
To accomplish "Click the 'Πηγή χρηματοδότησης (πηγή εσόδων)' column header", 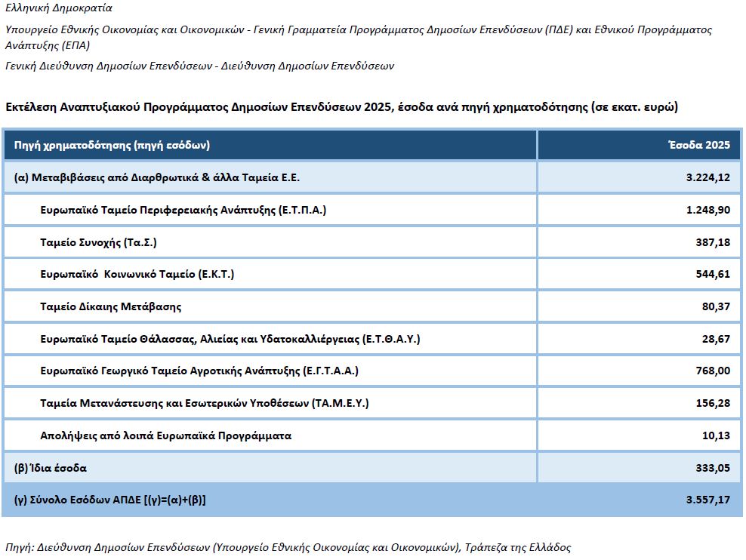I will click(112, 145).
